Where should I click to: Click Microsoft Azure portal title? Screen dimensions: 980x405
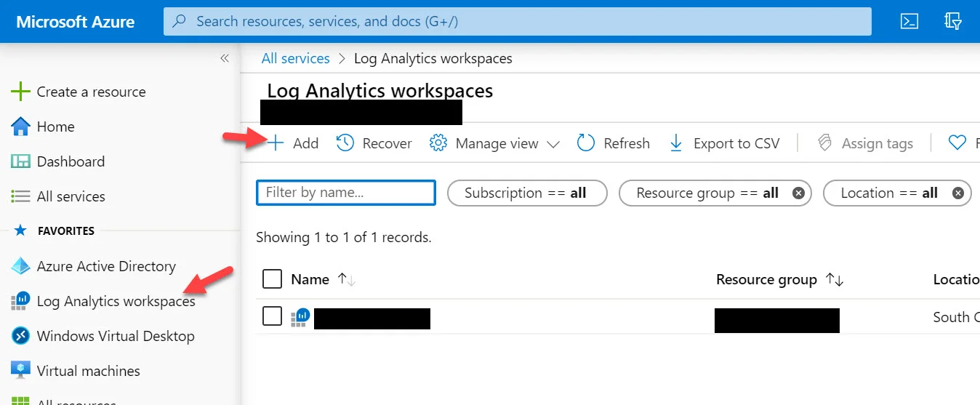coord(76,22)
